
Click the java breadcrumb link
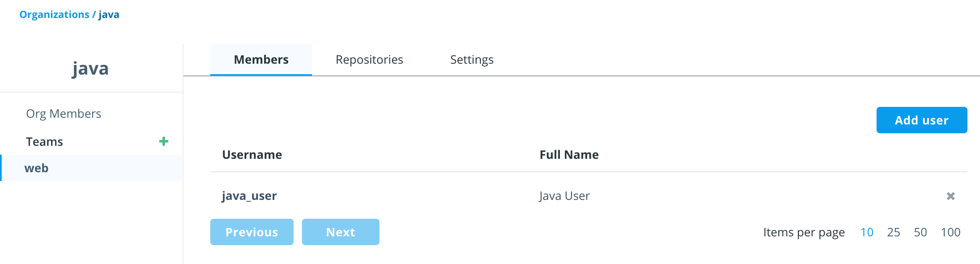(x=109, y=15)
